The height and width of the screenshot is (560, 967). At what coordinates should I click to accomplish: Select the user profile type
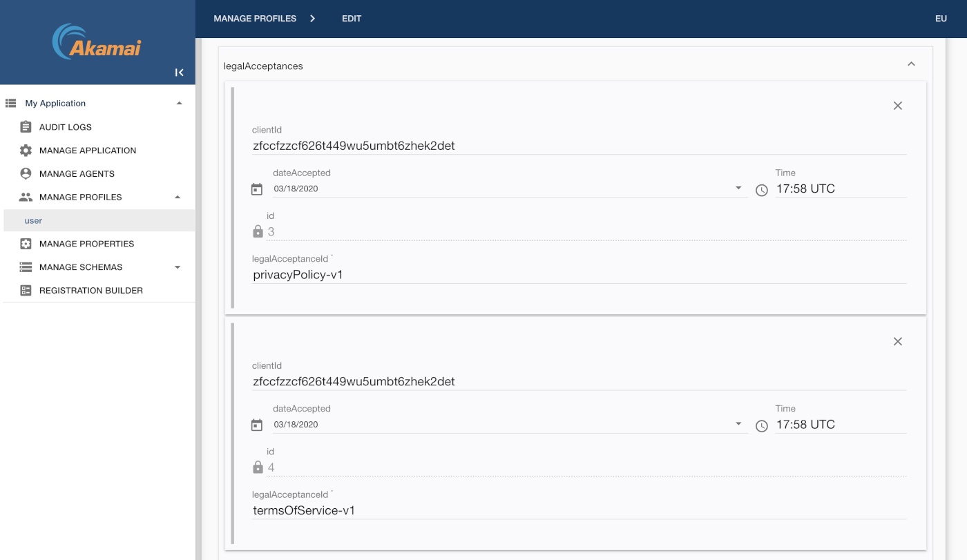34,221
